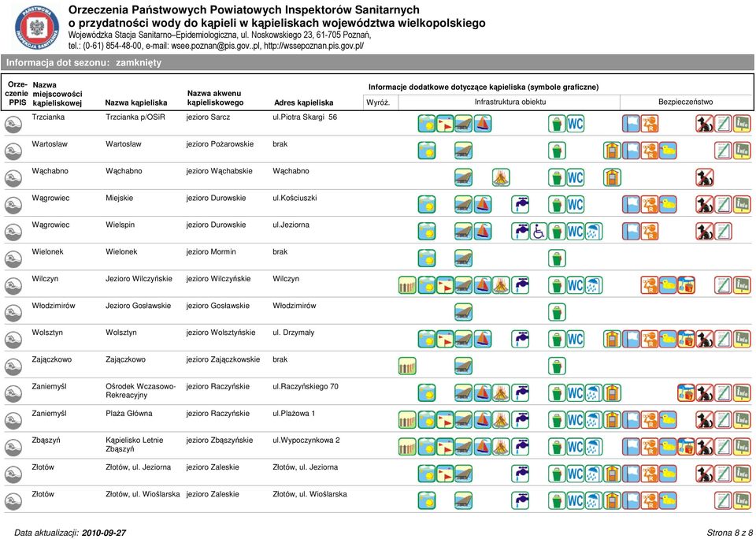Click the campfire icon in Wąchabno row
Screen dimensions: 756x539
(501, 177)
